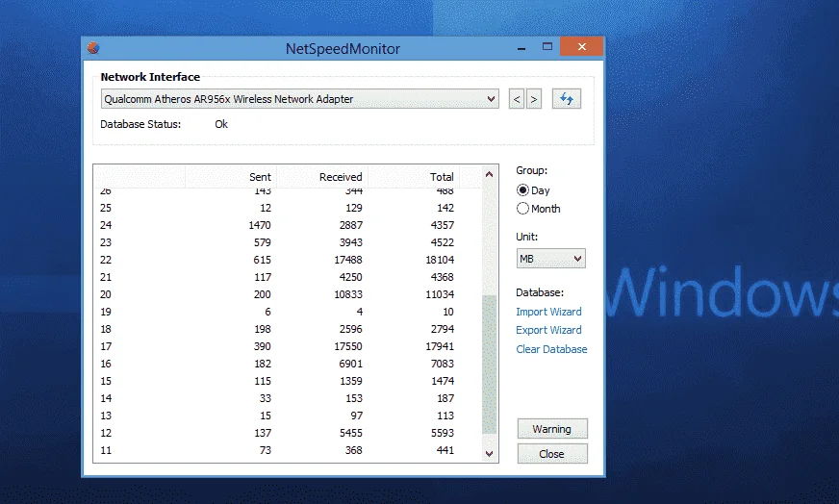Image resolution: width=839 pixels, height=504 pixels.
Task: Click the table's vertical scrollbar thumb
Action: (489, 365)
